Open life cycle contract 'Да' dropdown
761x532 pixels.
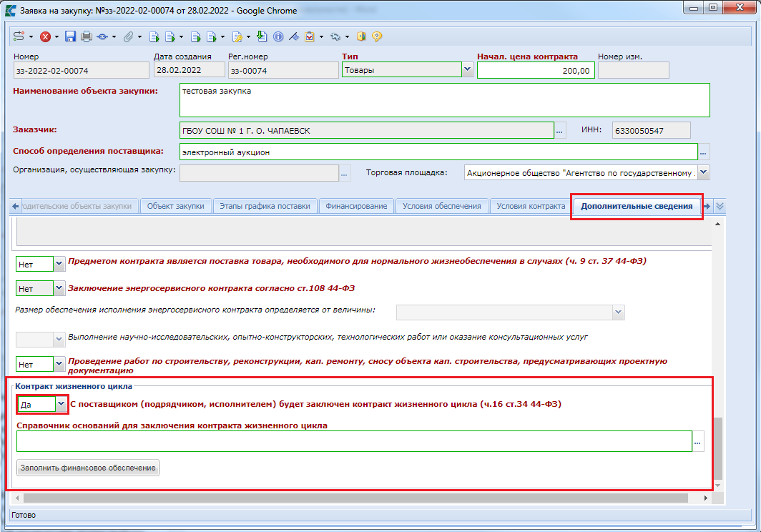tap(60, 404)
